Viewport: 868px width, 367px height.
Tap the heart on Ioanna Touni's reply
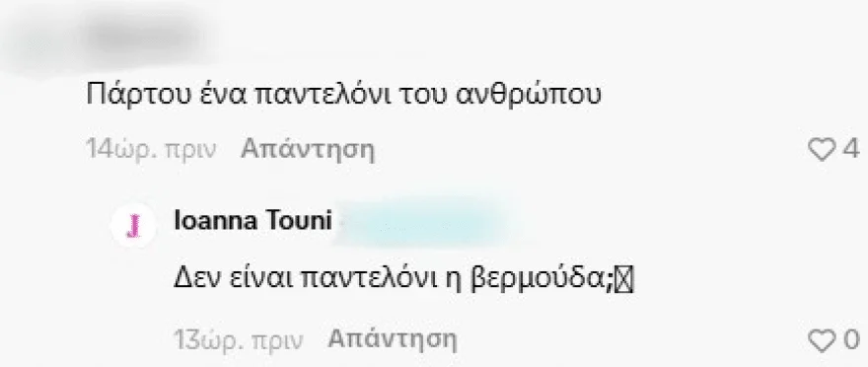(824, 340)
